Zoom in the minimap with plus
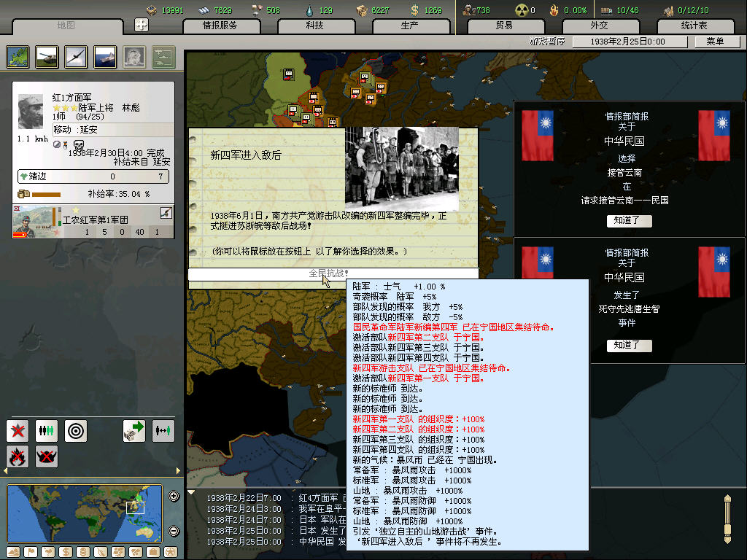Screen dimensions: 747x560 tap(174, 497)
